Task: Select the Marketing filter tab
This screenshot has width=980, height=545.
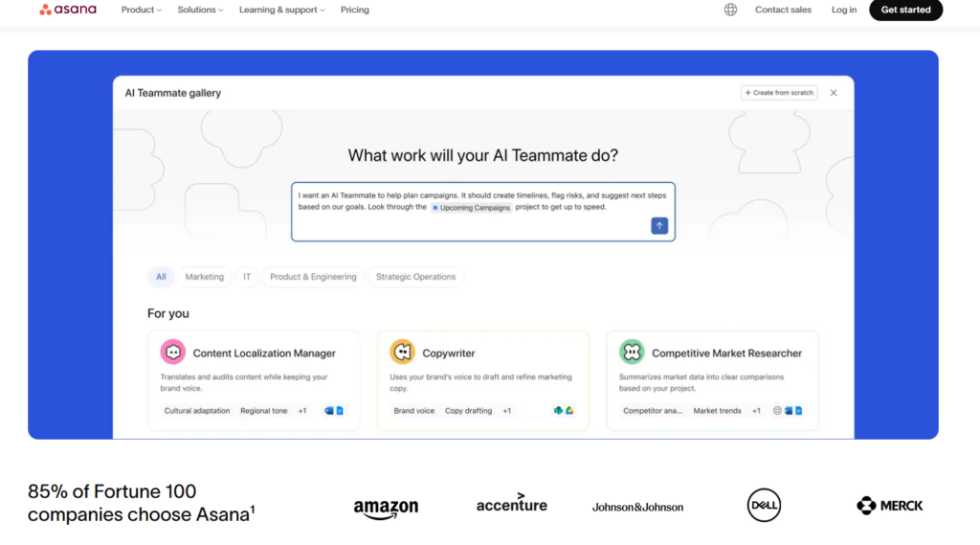Action: click(x=205, y=277)
